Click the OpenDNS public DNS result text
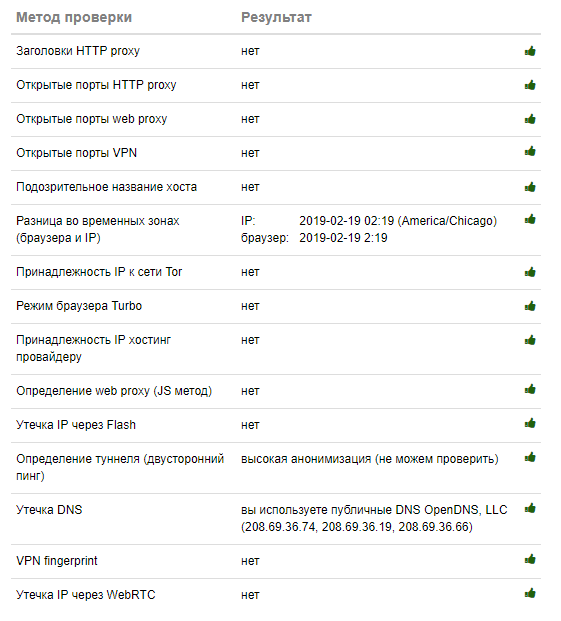Image resolution: width=561 pixels, height=621 pixels. point(374,518)
